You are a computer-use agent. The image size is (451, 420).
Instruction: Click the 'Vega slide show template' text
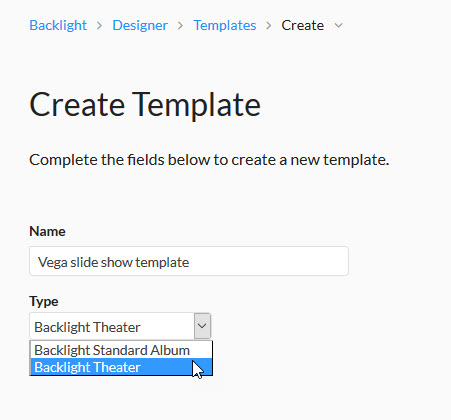click(114, 262)
